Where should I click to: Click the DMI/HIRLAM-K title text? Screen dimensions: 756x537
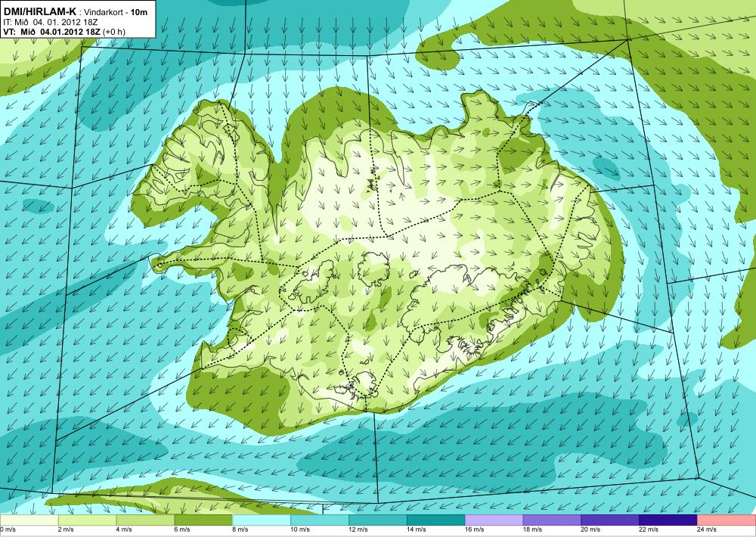(x=39, y=11)
